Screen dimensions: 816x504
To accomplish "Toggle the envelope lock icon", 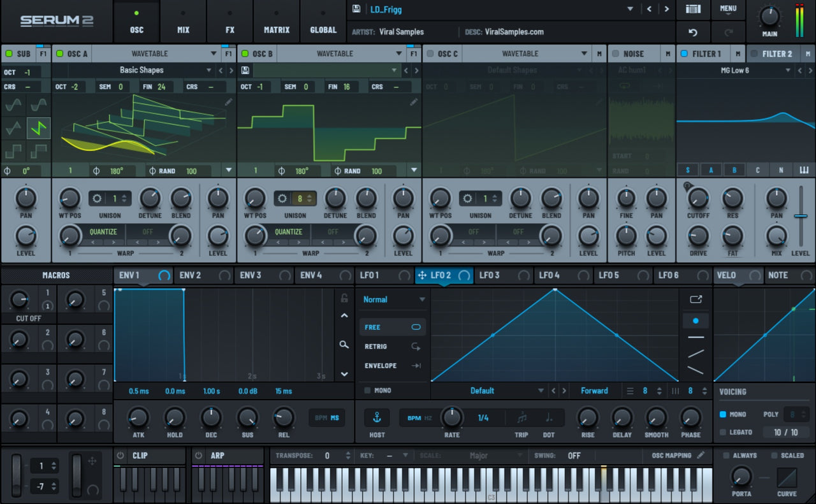I will pyautogui.click(x=344, y=298).
